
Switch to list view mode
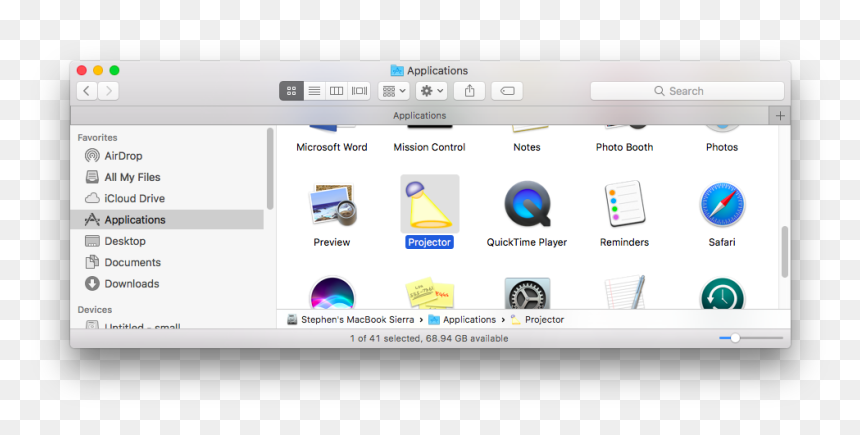(314, 91)
